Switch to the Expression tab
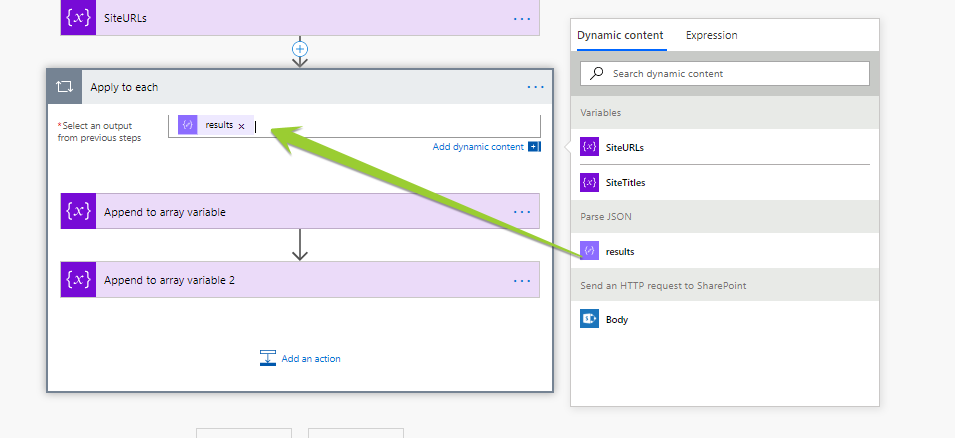 tap(711, 35)
